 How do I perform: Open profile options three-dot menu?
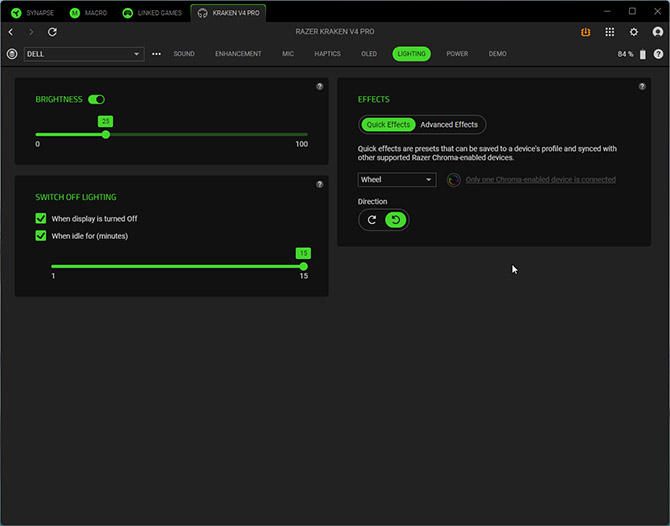point(156,54)
